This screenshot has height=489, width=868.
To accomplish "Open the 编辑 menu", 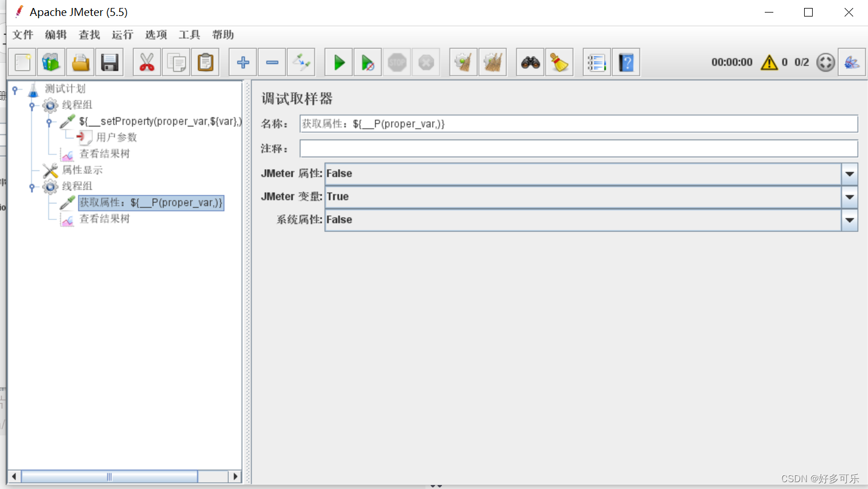I will [56, 35].
